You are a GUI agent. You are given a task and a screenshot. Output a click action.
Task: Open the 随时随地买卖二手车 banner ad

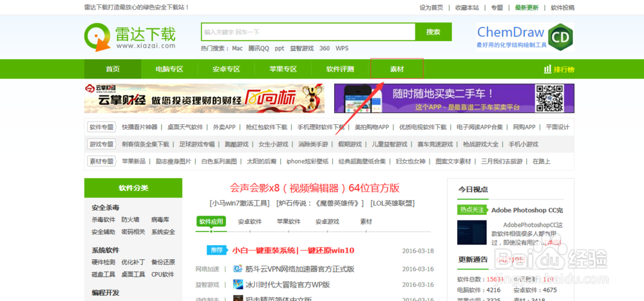454,98
